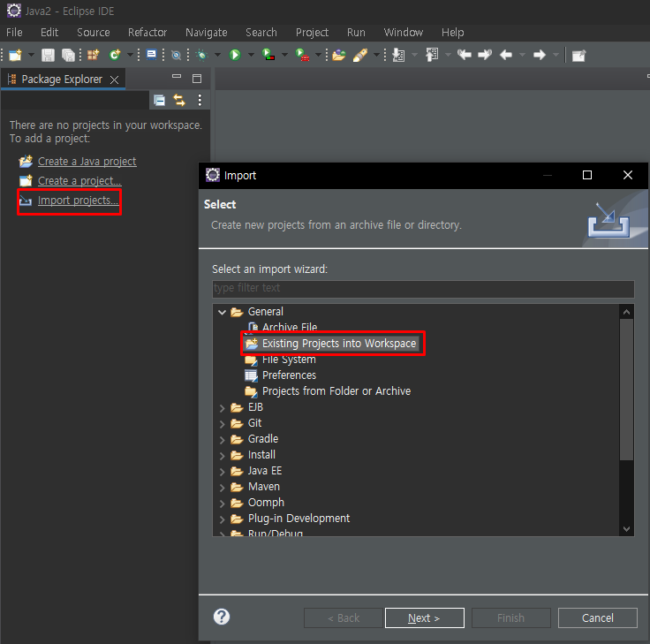Maximize the Package Explorer view
Viewport: 650px width, 644px height.
pyautogui.click(x=197, y=79)
